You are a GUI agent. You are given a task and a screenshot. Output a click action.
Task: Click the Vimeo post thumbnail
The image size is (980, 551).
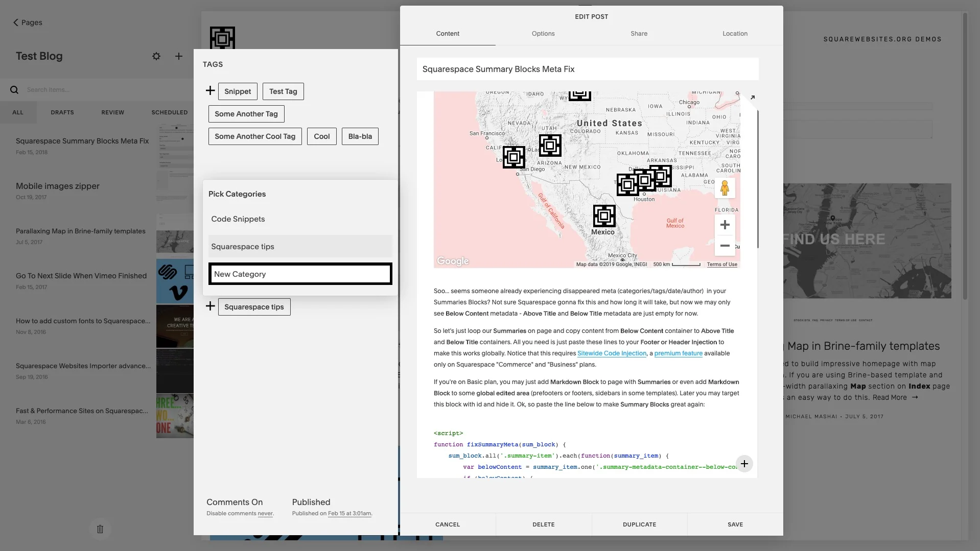(x=175, y=281)
